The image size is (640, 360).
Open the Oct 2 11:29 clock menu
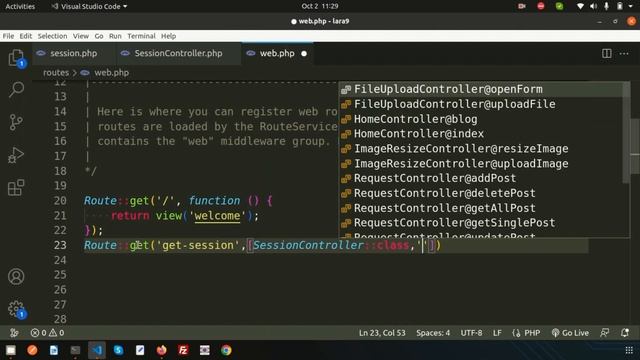320,6
